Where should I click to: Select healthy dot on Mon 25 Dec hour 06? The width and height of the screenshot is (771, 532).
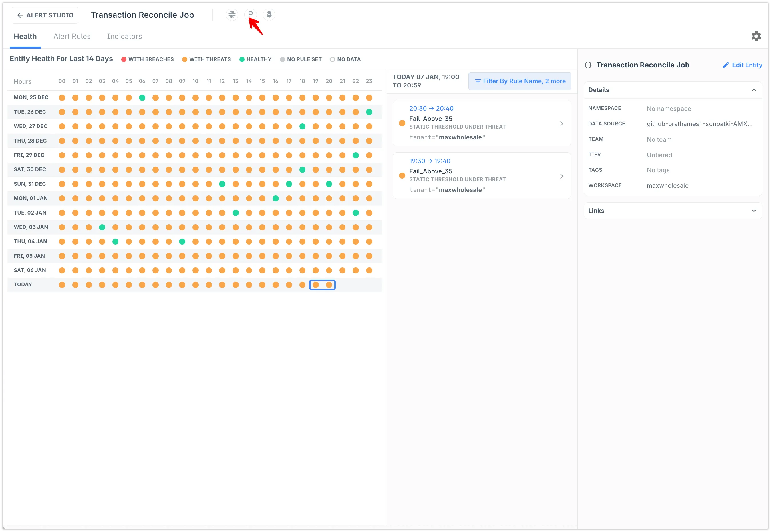pyautogui.click(x=142, y=98)
